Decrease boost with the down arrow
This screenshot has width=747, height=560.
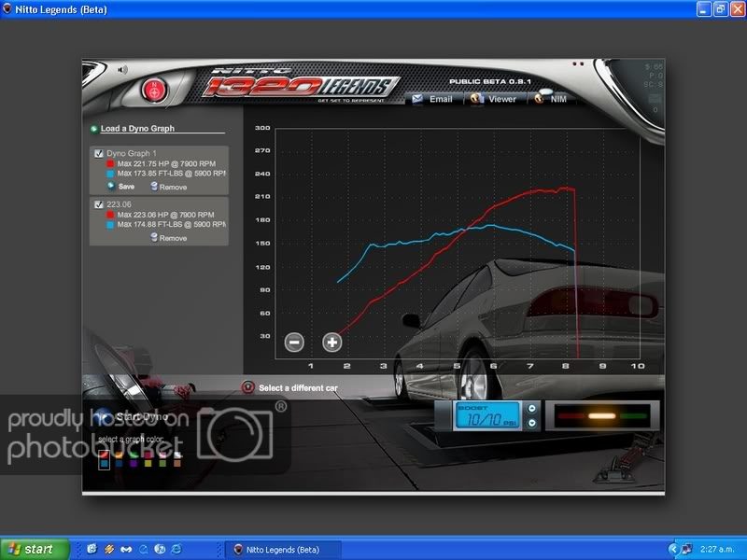click(x=532, y=423)
